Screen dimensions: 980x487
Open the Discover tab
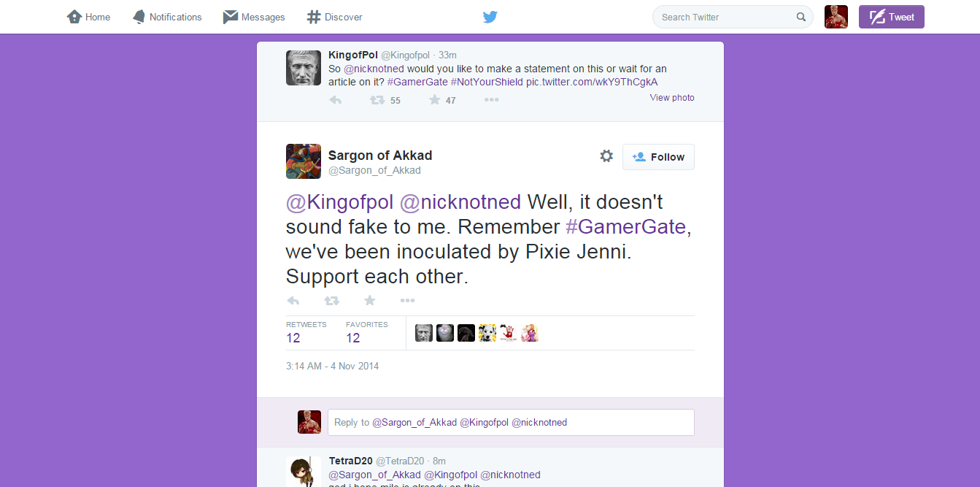335,17
